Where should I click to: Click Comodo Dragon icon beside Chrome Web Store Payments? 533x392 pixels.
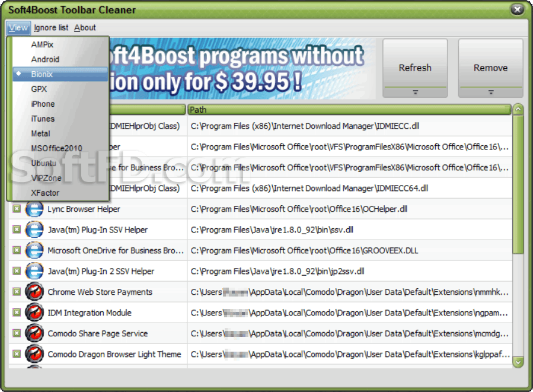click(34, 292)
